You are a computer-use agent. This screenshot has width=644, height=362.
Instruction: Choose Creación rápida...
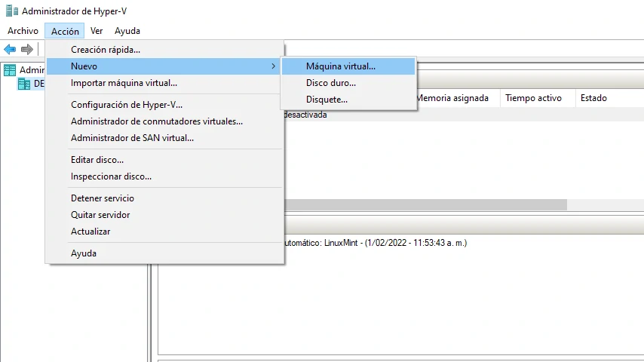tap(164, 50)
